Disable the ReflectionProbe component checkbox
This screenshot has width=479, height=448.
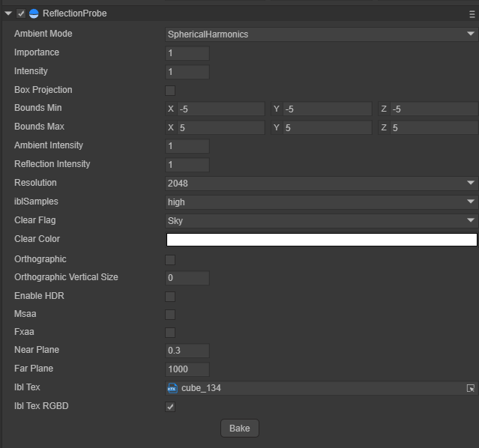tap(21, 13)
